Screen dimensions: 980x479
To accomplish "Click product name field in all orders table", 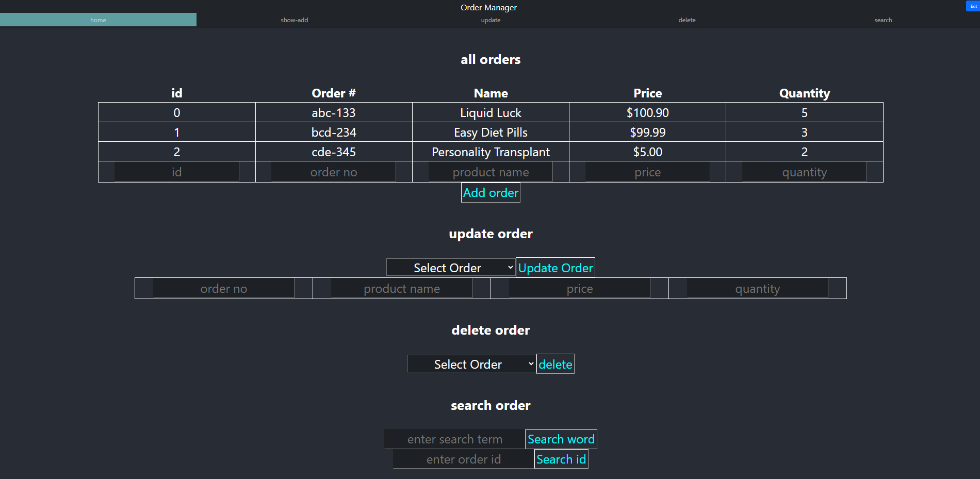I will click(x=491, y=172).
